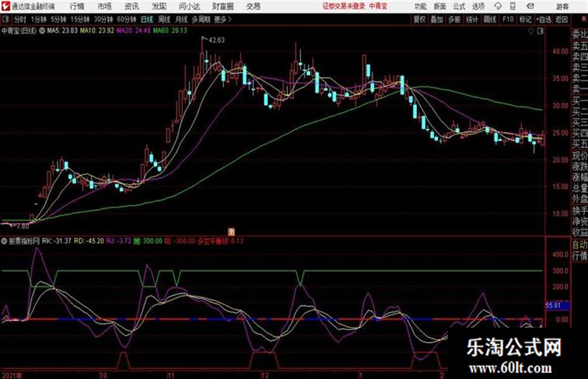This screenshot has width=588, height=379.
Task: Click the 复权 toolbar button
Action: (x=419, y=19)
